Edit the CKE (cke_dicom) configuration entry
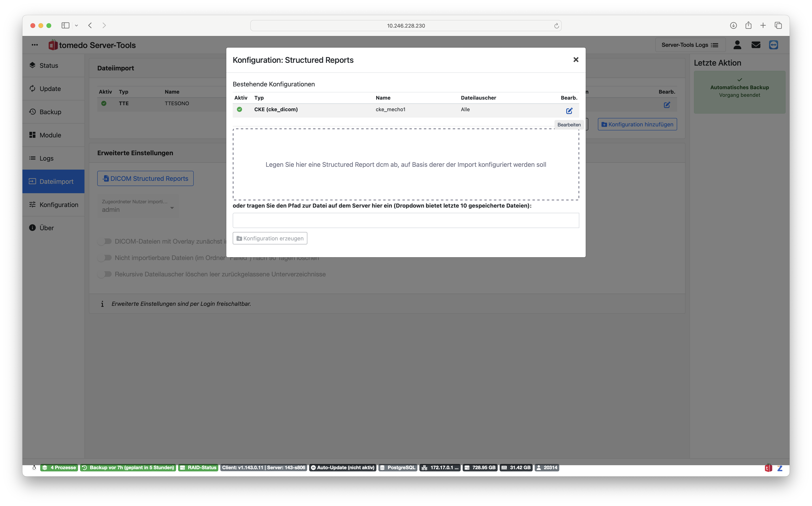 [569, 111]
